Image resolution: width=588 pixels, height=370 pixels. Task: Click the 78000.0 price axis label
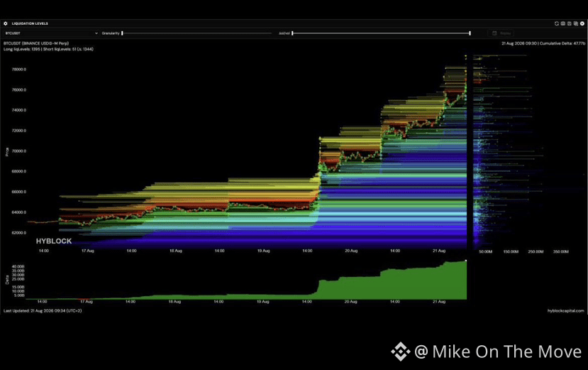(19, 70)
